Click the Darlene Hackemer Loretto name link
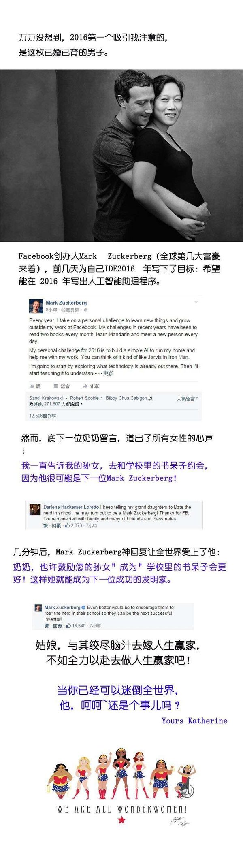Image resolution: width=243 pixels, height=868 pixels. pos(71,507)
